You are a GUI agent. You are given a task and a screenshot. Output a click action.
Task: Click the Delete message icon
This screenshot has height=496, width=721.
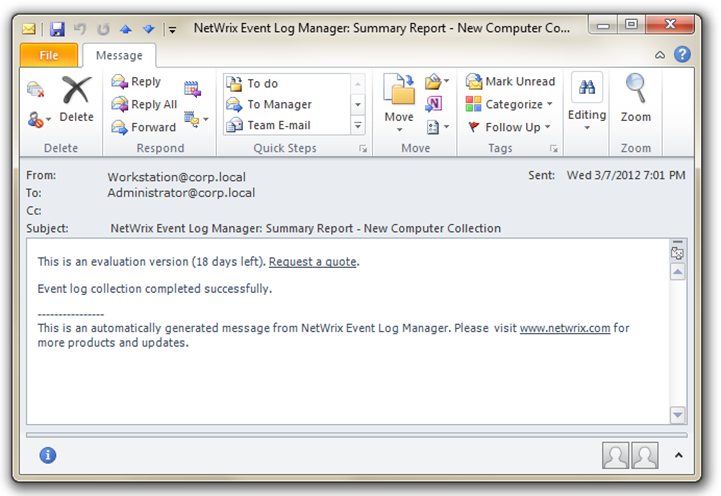[x=76, y=100]
